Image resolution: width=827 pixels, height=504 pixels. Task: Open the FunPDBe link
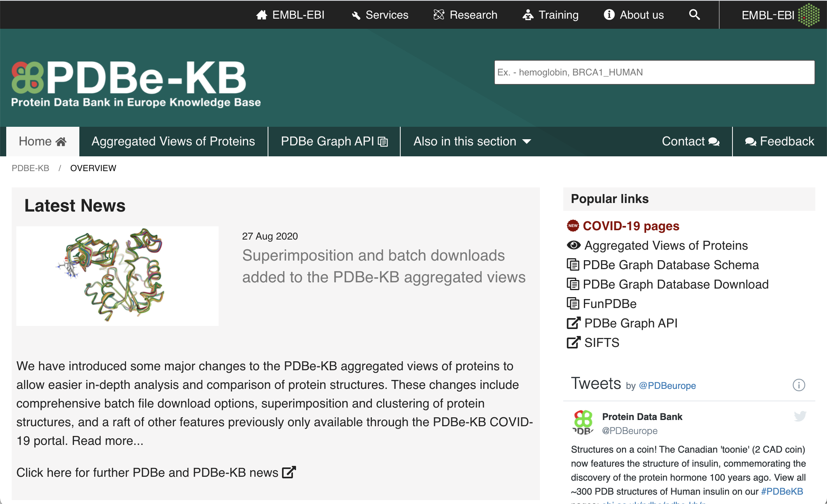click(610, 304)
